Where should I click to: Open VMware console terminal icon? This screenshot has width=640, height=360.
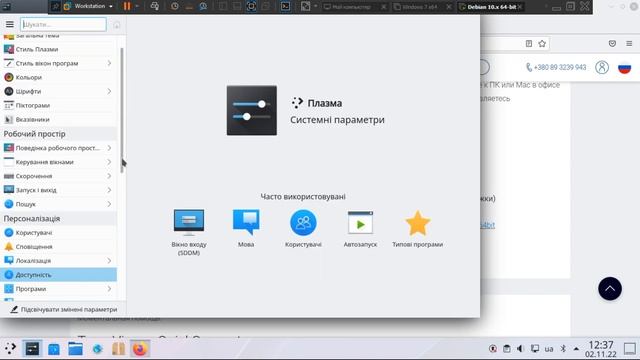285,6
